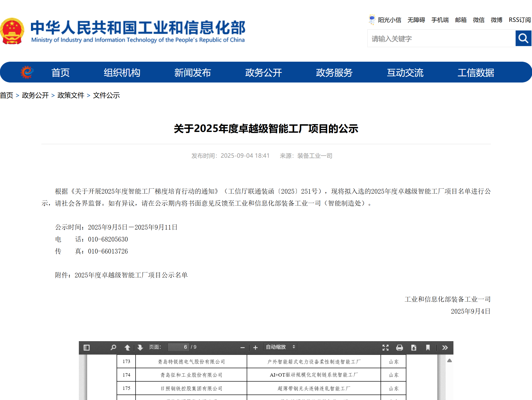This screenshot has height=400, width=532.
Task: Click the 阳光小信 assistant icon
Action: pyautogui.click(x=371, y=19)
